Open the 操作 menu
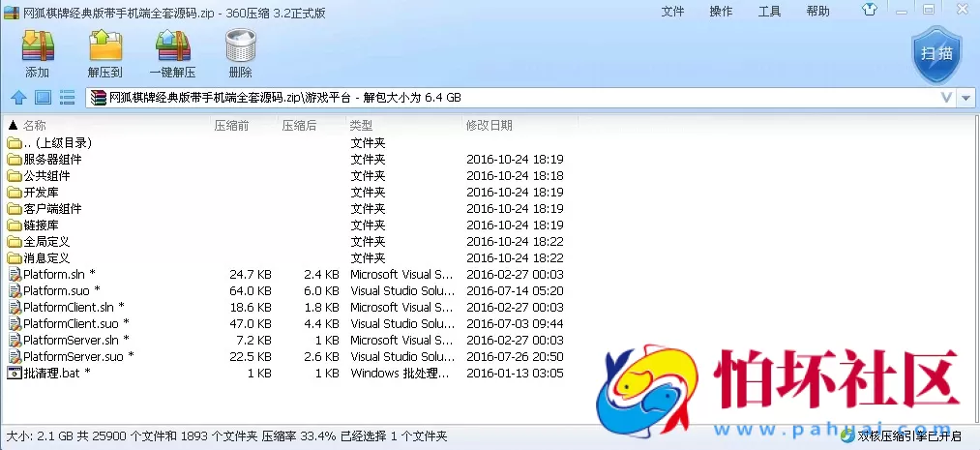980x450 pixels. 721,12
